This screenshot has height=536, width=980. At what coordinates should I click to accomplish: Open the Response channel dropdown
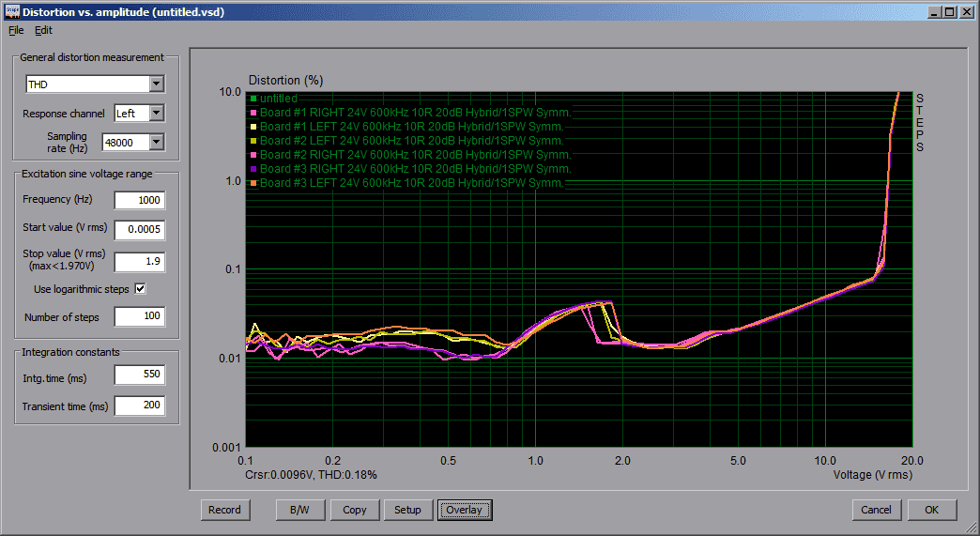pyautogui.click(x=156, y=114)
